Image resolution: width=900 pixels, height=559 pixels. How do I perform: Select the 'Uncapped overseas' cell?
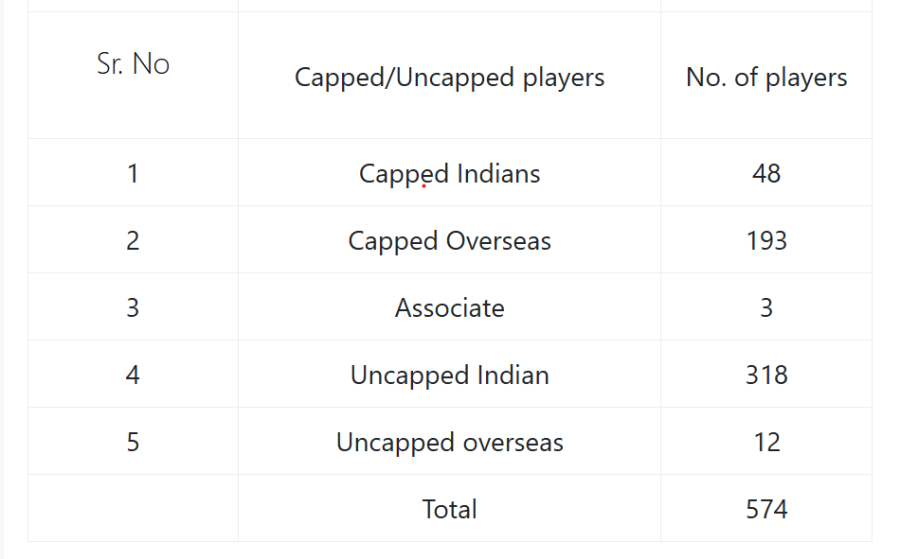point(449,441)
